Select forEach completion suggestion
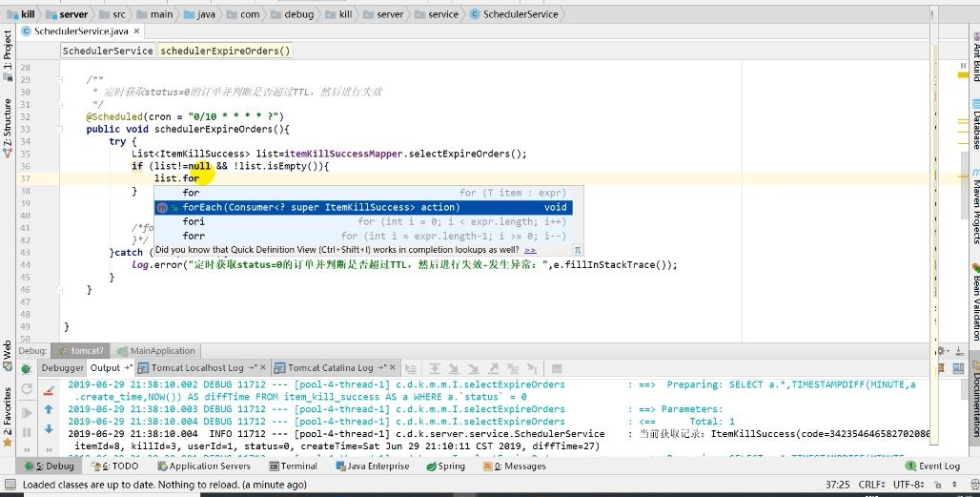Screen dimensions: 980x497 click(x=363, y=208)
